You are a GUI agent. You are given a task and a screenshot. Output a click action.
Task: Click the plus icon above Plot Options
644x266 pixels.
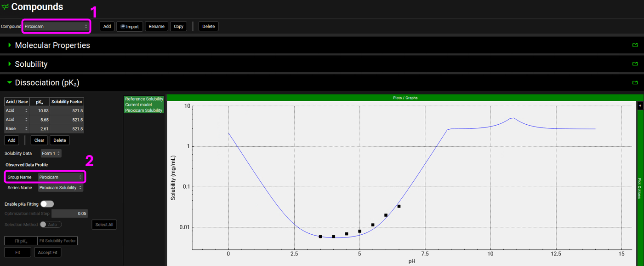(x=640, y=106)
